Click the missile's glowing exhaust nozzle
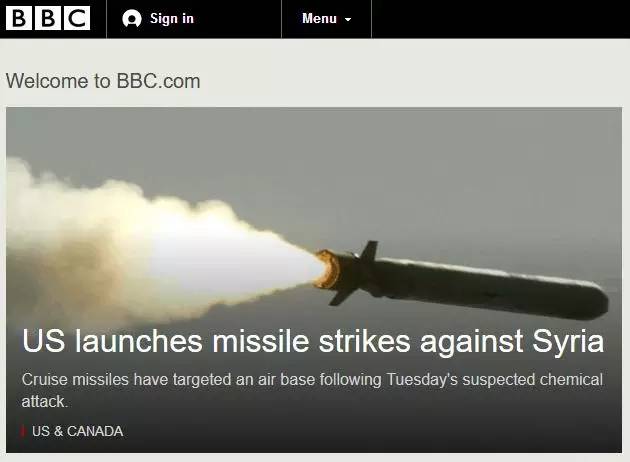The width and height of the screenshot is (630, 462). tap(326, 269)
